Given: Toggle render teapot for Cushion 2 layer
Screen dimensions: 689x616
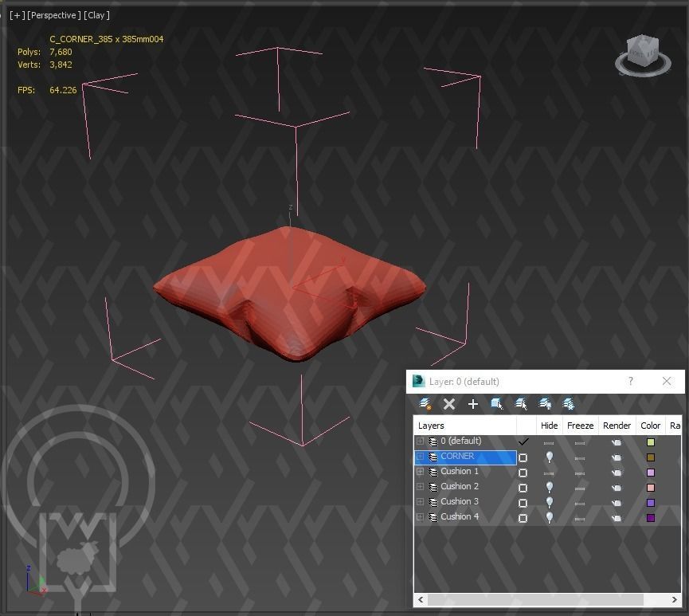Looking at the screenshot, I should click(x=617, y=488).
